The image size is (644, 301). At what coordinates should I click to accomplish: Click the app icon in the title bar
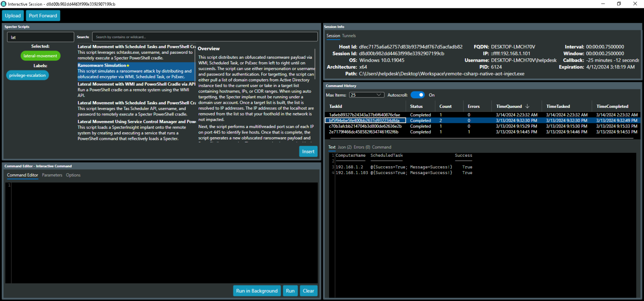[4, 4]
